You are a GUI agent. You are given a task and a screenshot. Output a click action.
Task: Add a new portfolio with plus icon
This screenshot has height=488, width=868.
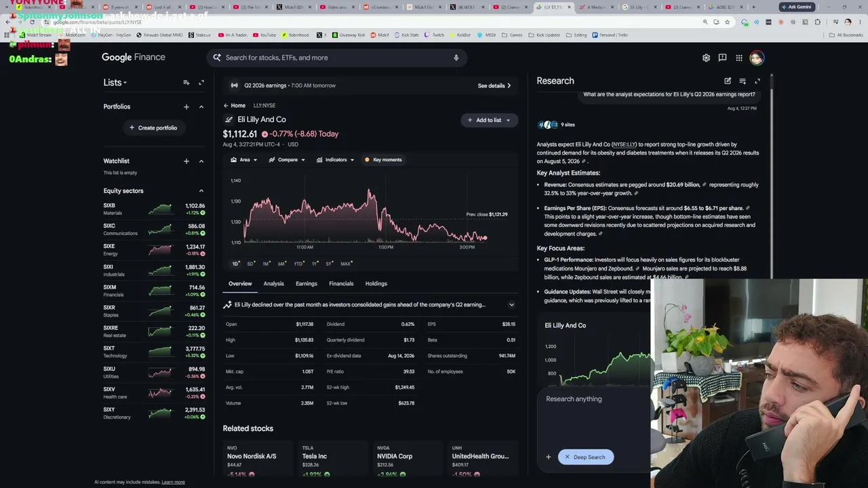(186, 106)
